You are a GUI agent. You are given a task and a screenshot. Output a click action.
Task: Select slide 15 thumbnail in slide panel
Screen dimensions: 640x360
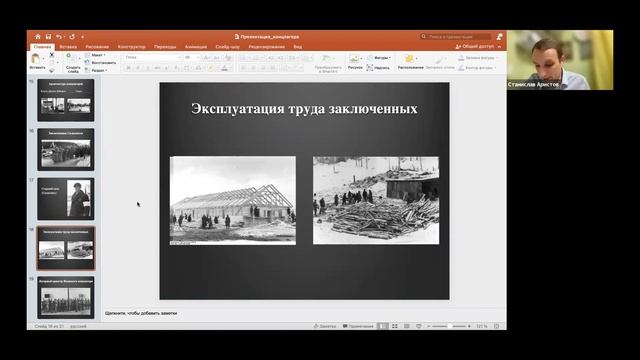pyautogui.click(x=66, y=100)
